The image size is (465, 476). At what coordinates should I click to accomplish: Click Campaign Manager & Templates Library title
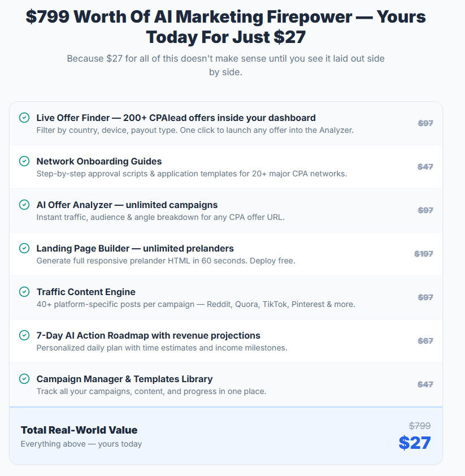click(124, 379)
